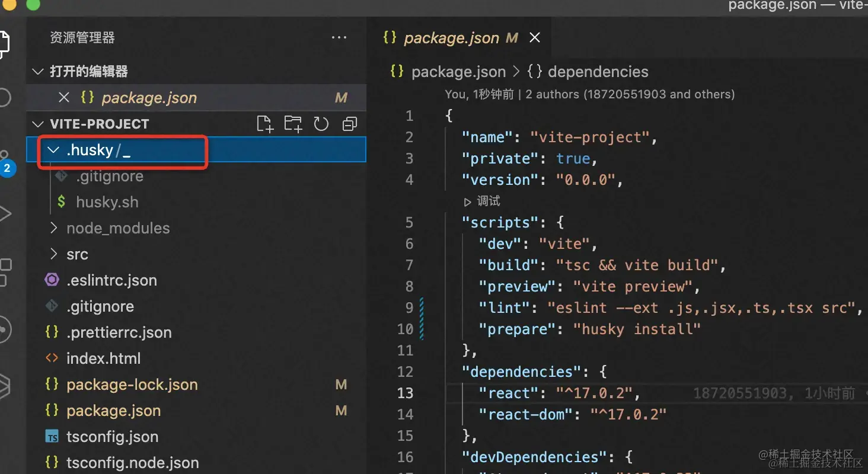Open the tsconfig.json file
The width and height of the screenshot is (868, 474).
click(112, 437)
